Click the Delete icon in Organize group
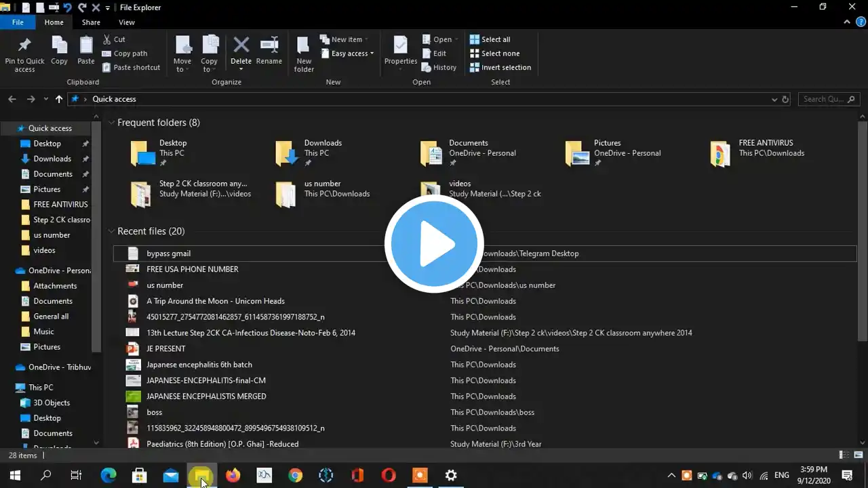This screenshot has height=488, width=868. [x=241, y=46]
